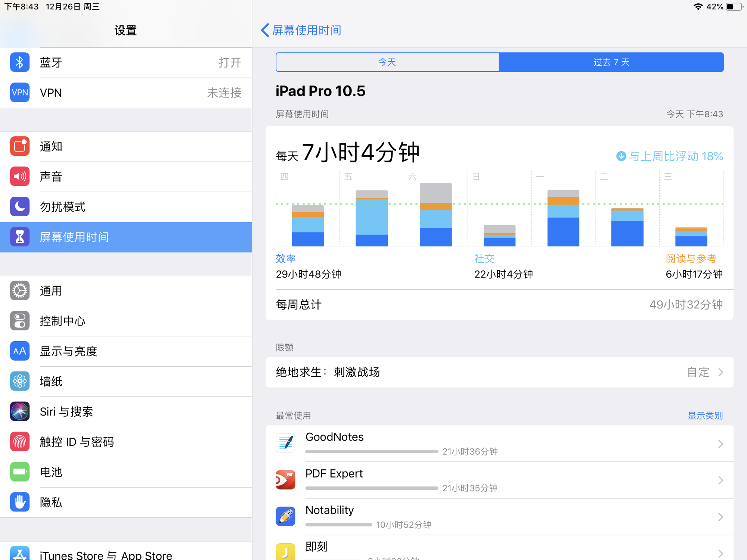Tap the Notability usage progress bar
The width and height of the screenshot is (747, 560).
[338, 525]
